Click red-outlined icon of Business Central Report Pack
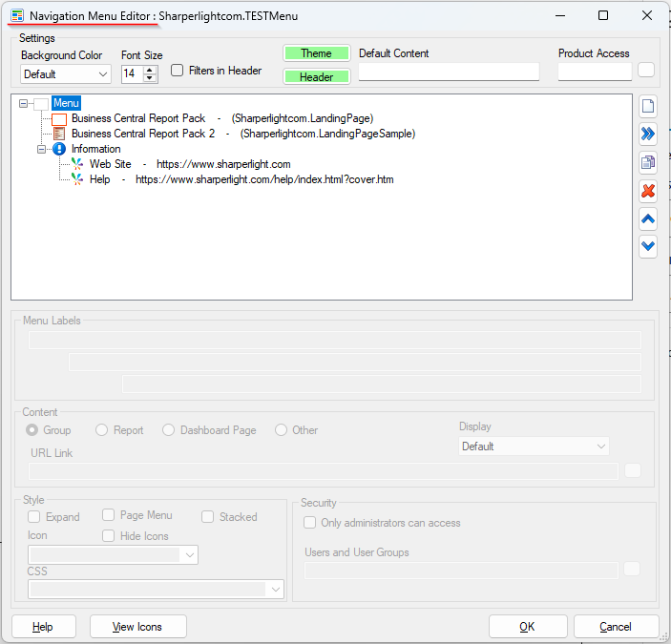671x644 pixels. (59, 118)
